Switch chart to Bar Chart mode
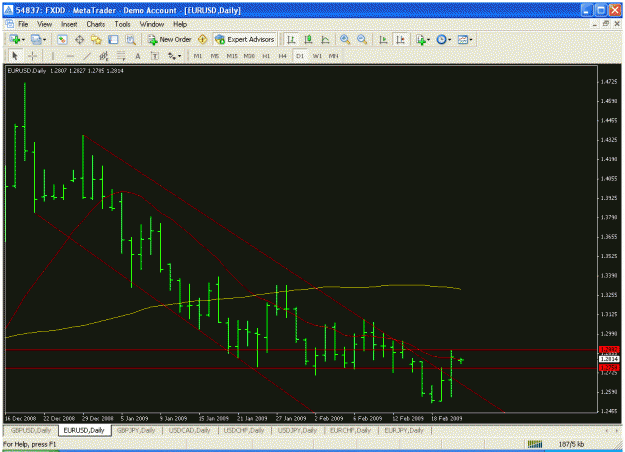625x452 pixels. 291,39
